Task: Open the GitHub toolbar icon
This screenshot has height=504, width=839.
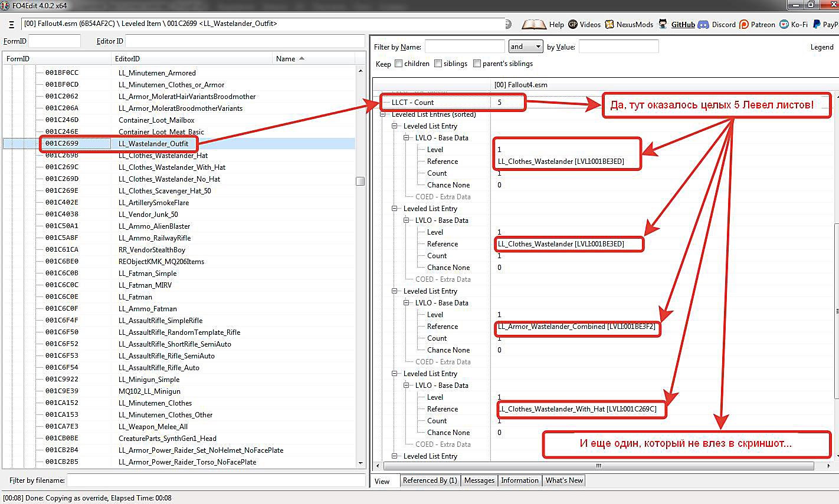Action: pyautogui.click(x=663, y=24)
